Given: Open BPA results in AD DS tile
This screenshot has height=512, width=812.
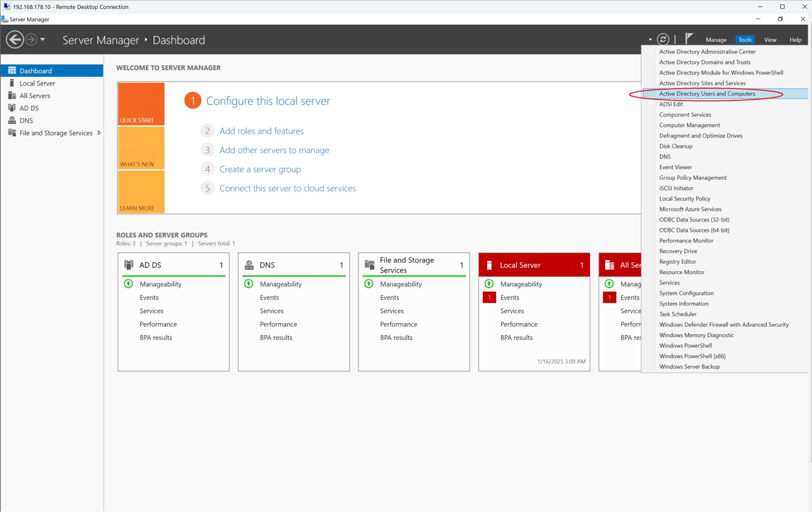Looking at the screenshot, I should [x=156, y=338].
